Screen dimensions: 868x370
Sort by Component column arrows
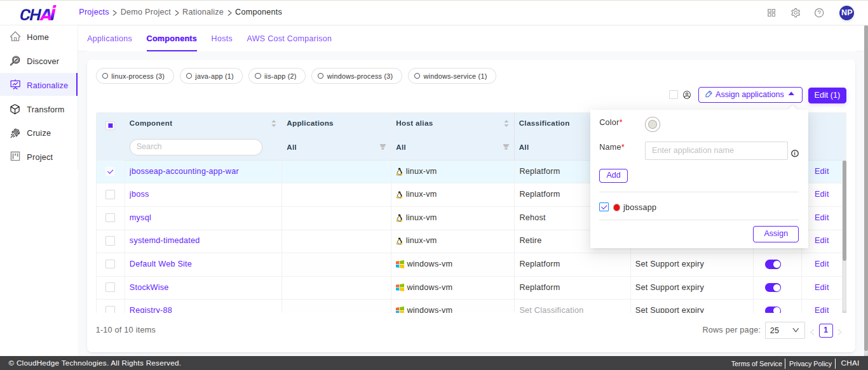274,123
